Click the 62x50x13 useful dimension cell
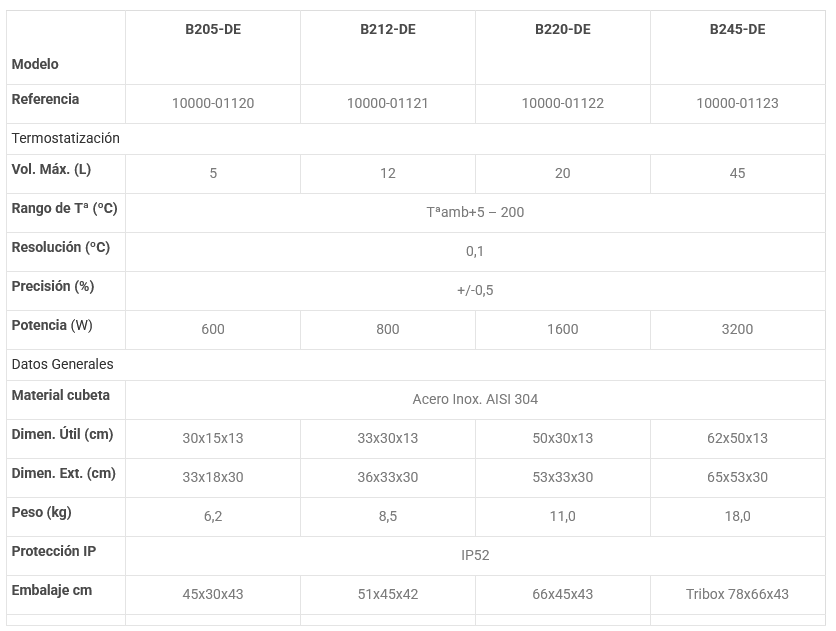 click(x=738, y=438)
